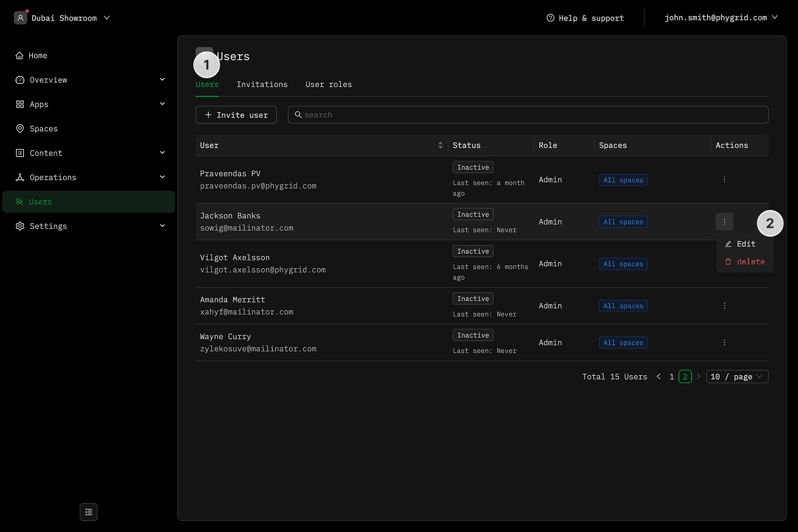The width and height of the screenshot is (798, 532).
Task: Click into the user search field
Action: coord(532,115)
